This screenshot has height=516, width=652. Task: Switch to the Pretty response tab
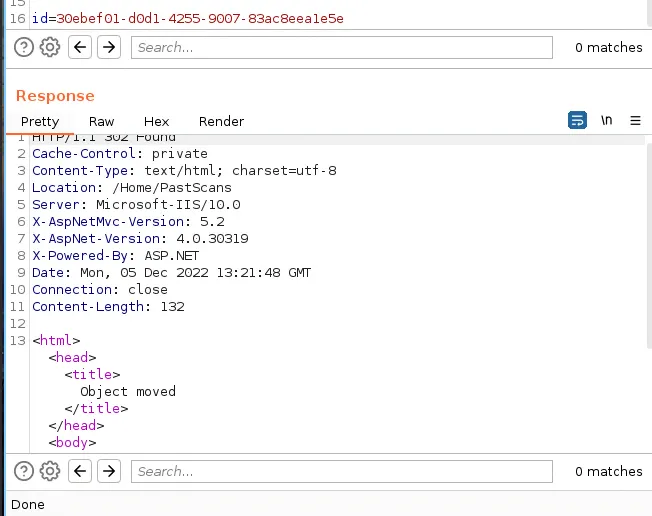point(40,121)
